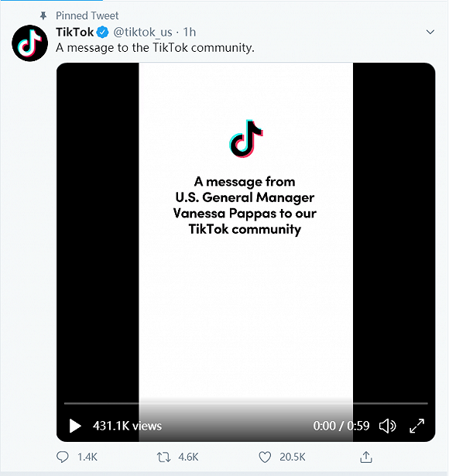Expand the video to fullscreen
This screenshot has height=476, width=449.
tap(416, 426)
